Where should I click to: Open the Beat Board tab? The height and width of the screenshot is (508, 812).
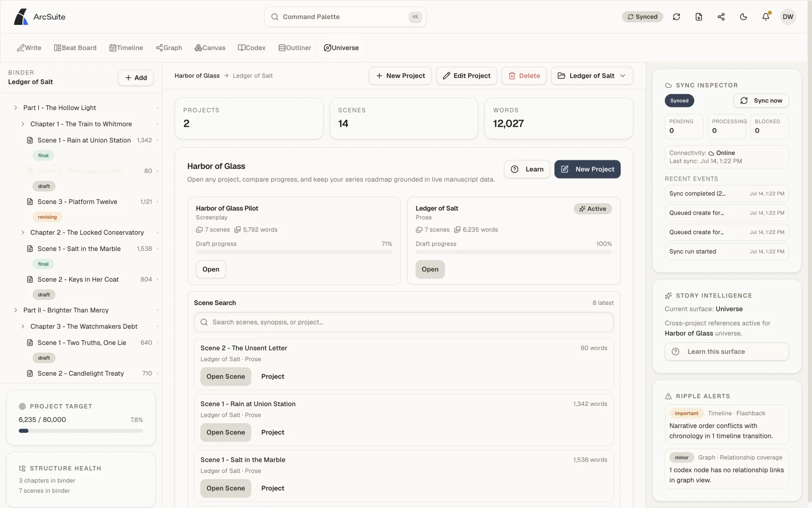pyautogui.click(x=75, y=48)
